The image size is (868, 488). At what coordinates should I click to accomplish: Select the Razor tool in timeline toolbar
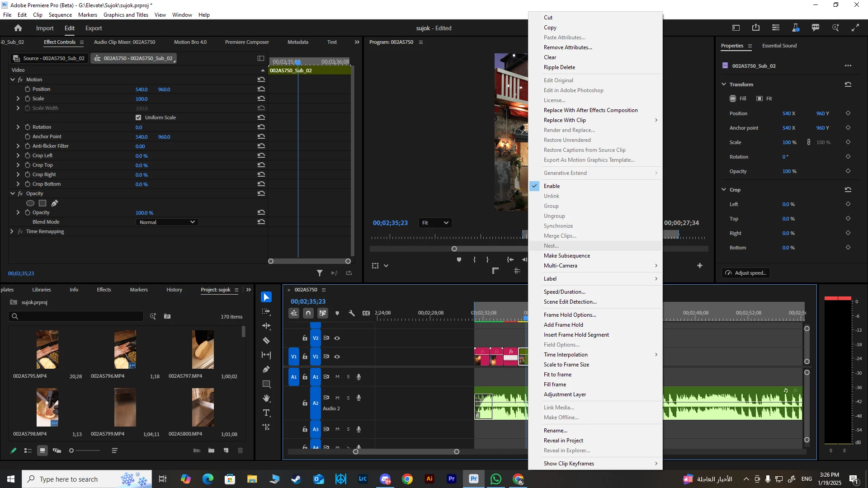(x=266, y=340)
